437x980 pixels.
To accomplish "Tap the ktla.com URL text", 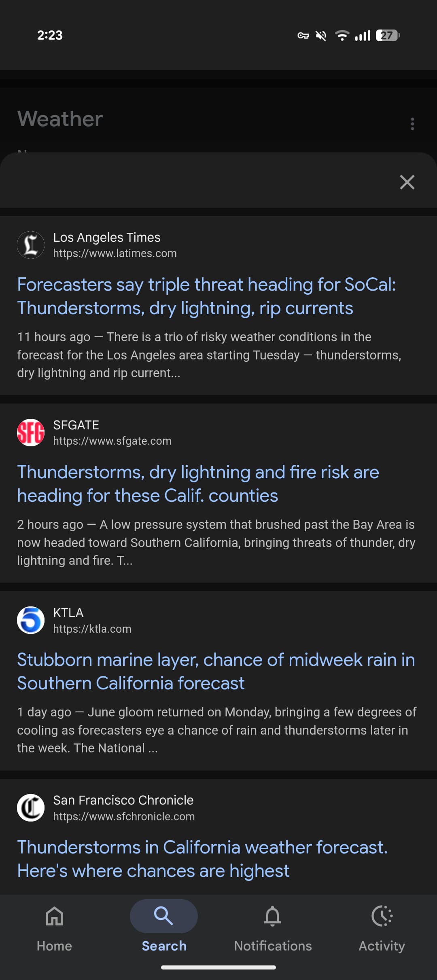I will 92,629.
